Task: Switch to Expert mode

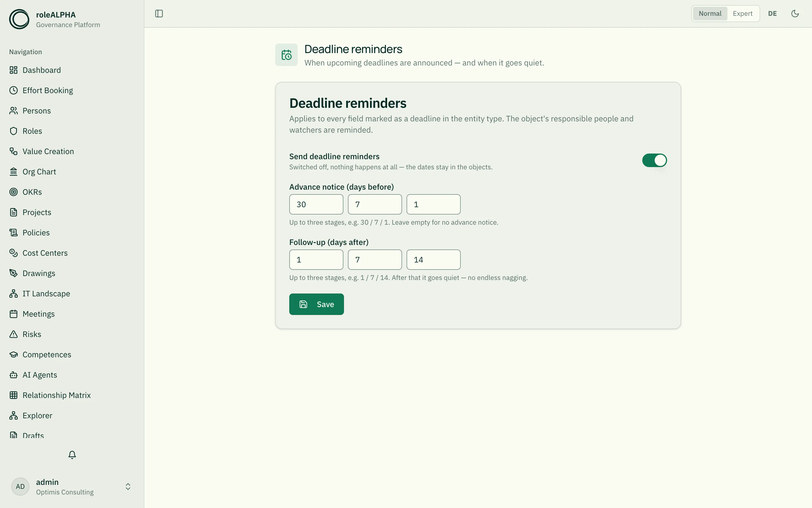Action: 743,14
